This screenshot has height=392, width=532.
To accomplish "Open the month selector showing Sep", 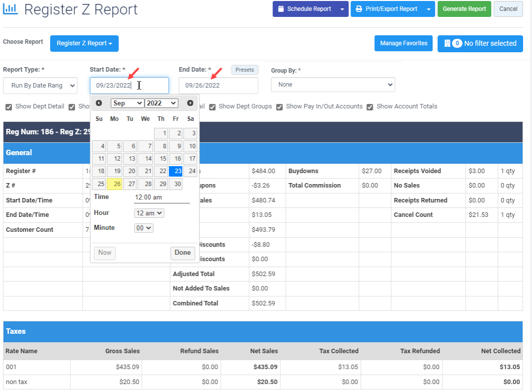I will (127, 103).
